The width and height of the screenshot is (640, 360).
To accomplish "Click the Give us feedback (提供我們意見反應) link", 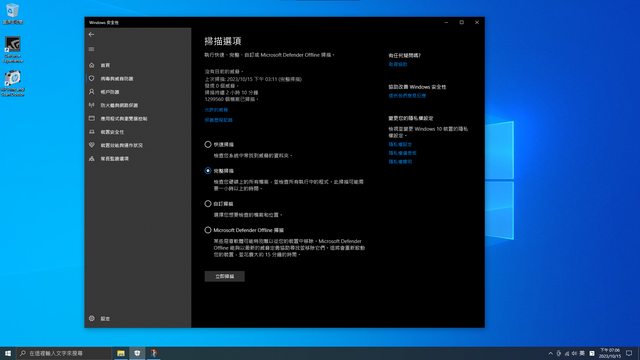I will (407, 96).
